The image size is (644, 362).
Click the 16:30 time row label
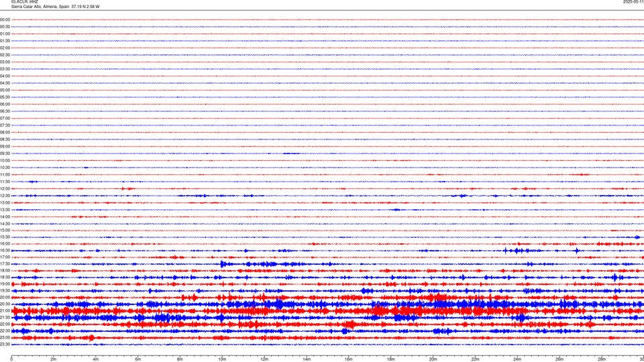pyautogui.click(x=5, y=250)
